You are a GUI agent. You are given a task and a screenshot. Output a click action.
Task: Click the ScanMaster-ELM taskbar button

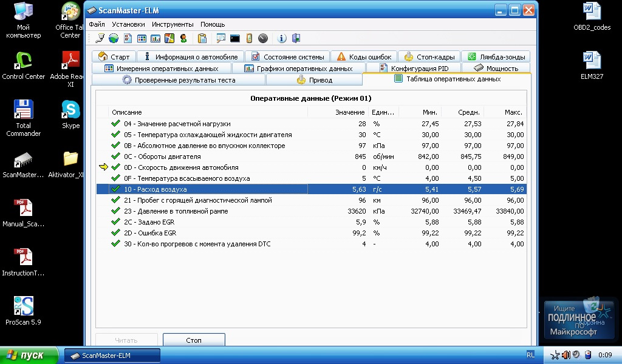[112, 356]
